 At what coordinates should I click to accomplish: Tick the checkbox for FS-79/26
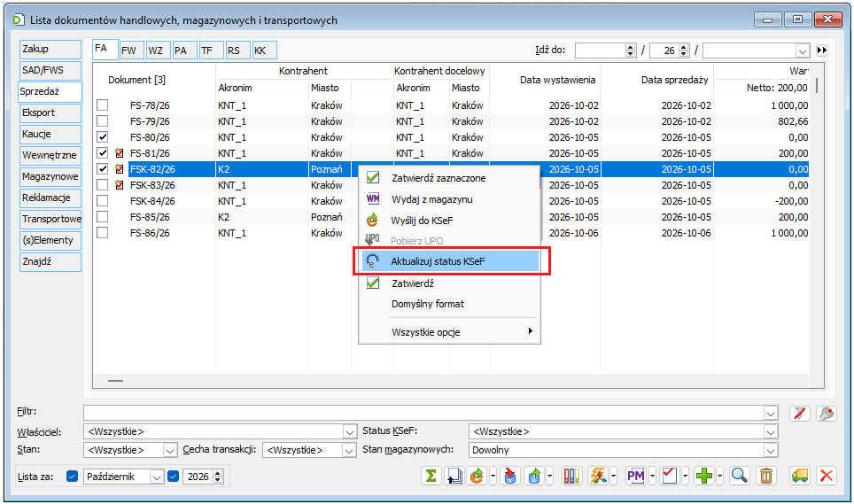point(103,120)
